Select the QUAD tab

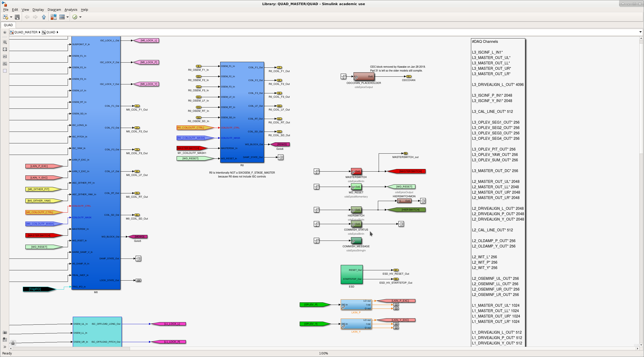point(8,25)
